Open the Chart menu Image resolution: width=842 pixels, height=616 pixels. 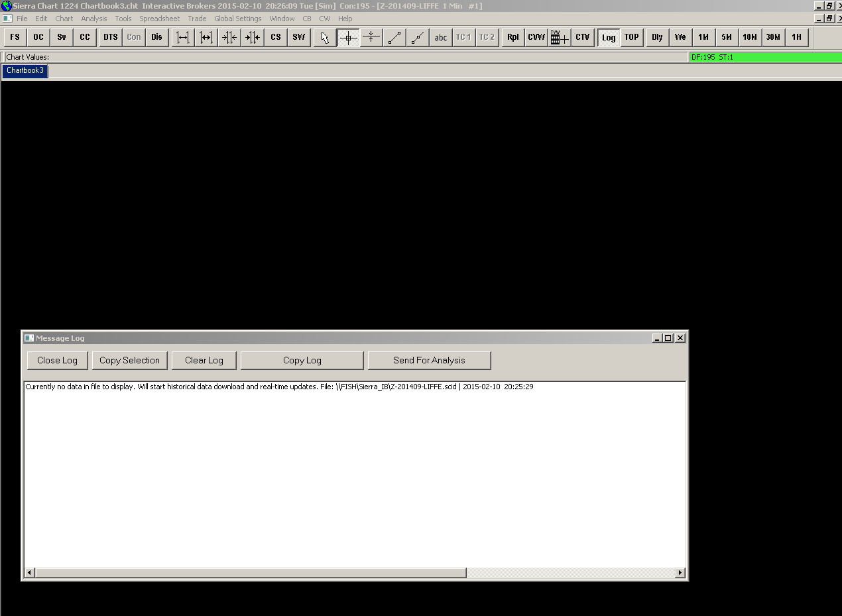pyautogui.click(x=64, y=19)
